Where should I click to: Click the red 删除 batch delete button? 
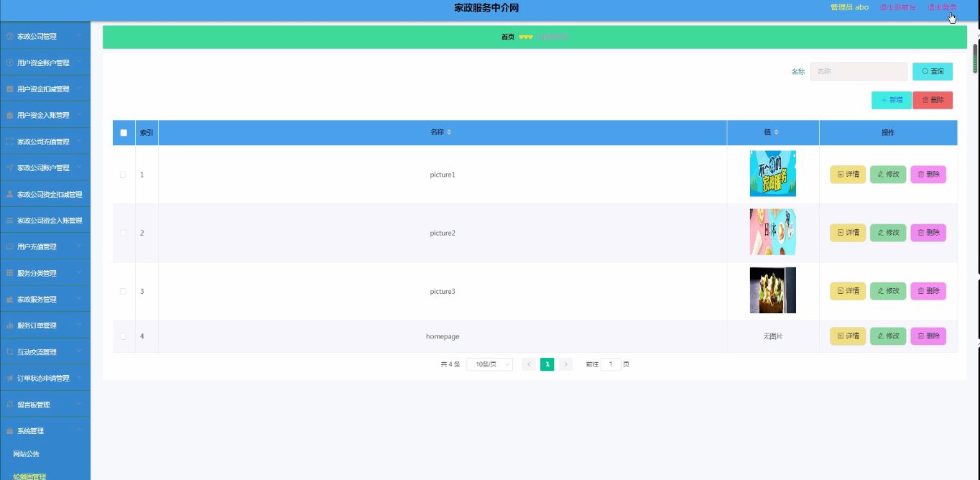tap(933, 100)
